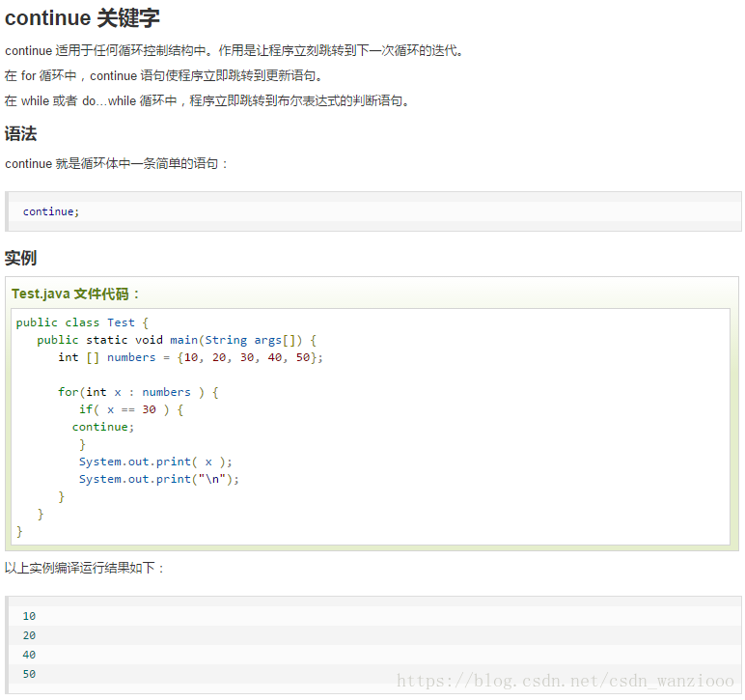Click output line showing 20
Viewport: 745px width, 700px height.
click(29, 635)
